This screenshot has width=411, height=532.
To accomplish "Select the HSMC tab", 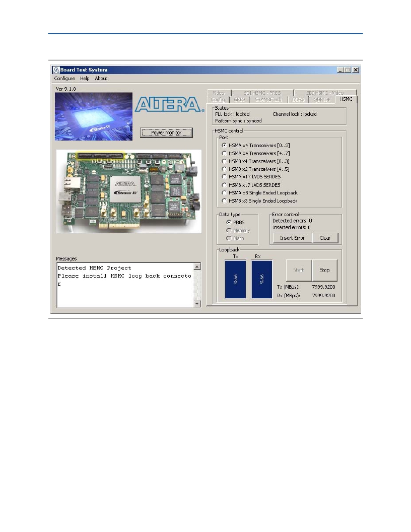I will (x=346, y=99).
